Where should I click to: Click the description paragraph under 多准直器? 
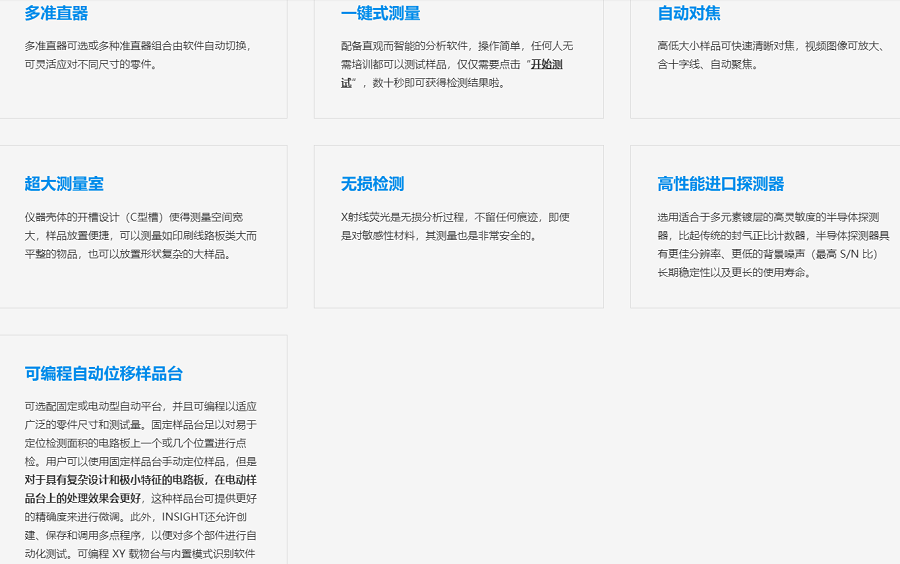click(x=138, y=55)
